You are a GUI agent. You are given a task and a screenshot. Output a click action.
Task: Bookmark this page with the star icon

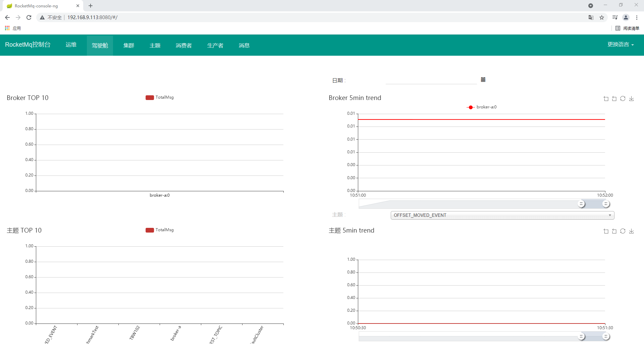click(x=602, y=17)
